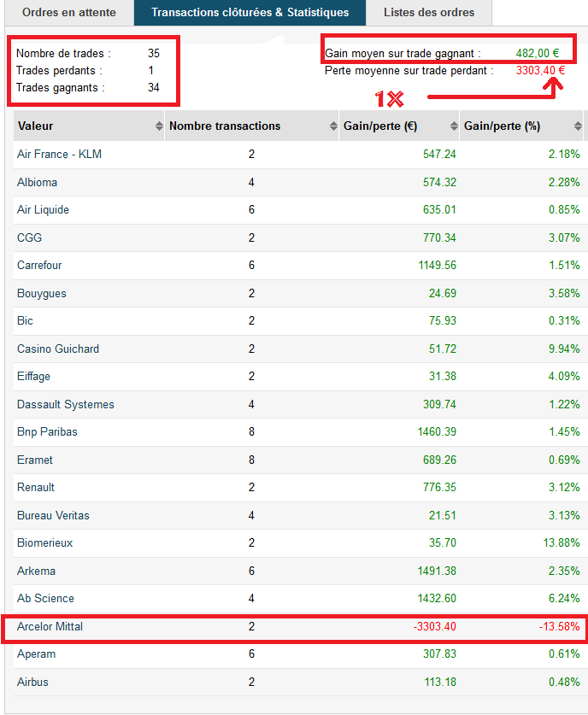Open the Arcelor Mittal stock link
The width and height of the screenshot is (588, 715).
[50, 626]
